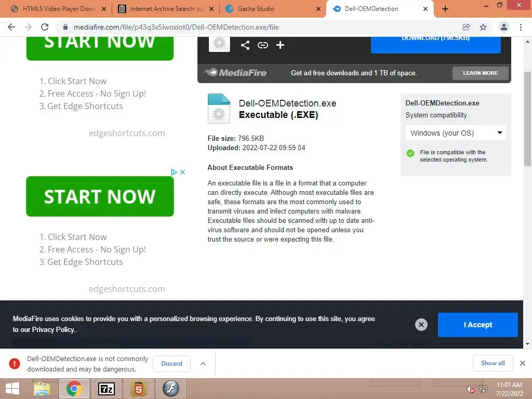Add file with plus icon

pos(280,45)
